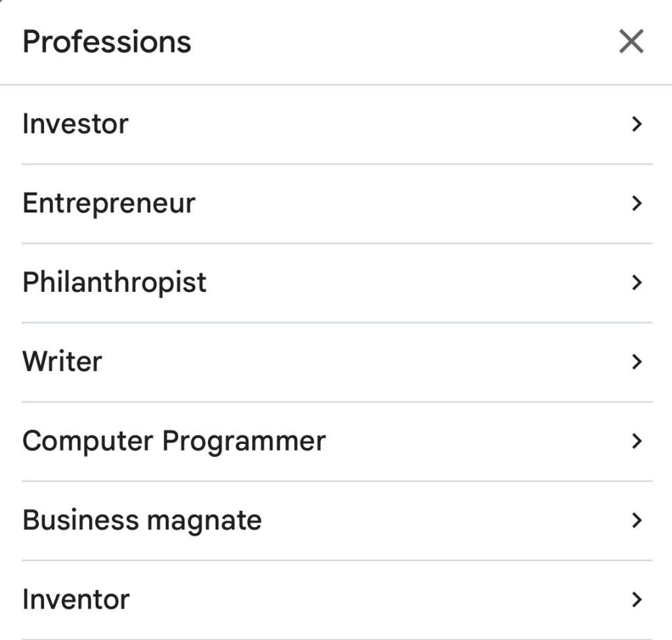Click the Professions panel title
Screen dimensions: 672x640
click(107, 43)
